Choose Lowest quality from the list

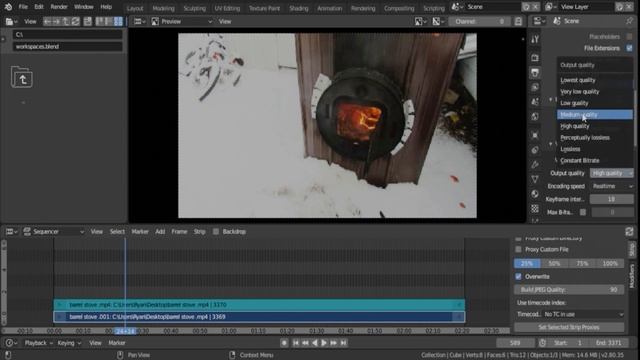(x=595, y=80)
